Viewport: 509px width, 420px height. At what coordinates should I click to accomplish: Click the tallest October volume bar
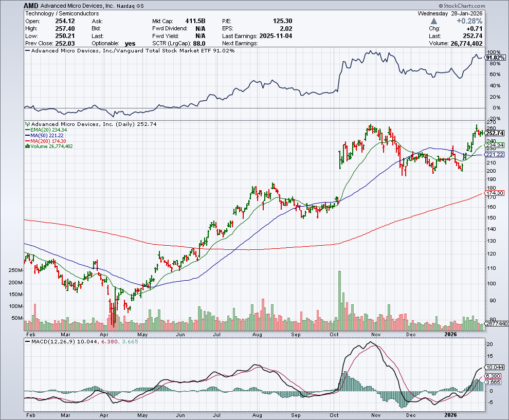tap(340, 301)
